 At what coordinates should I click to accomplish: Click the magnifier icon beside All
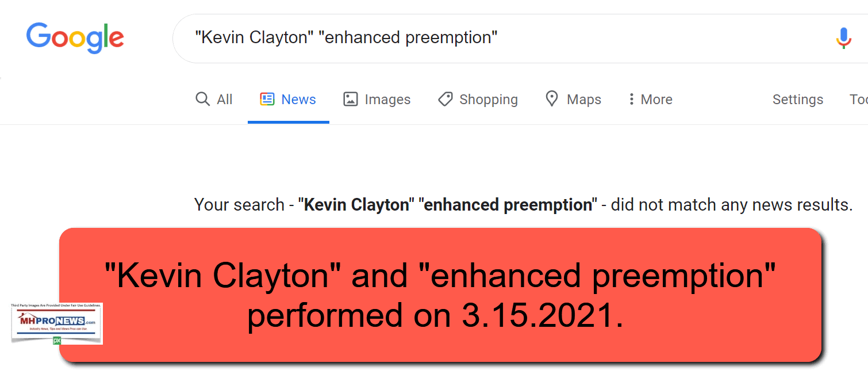coord(202,99)
